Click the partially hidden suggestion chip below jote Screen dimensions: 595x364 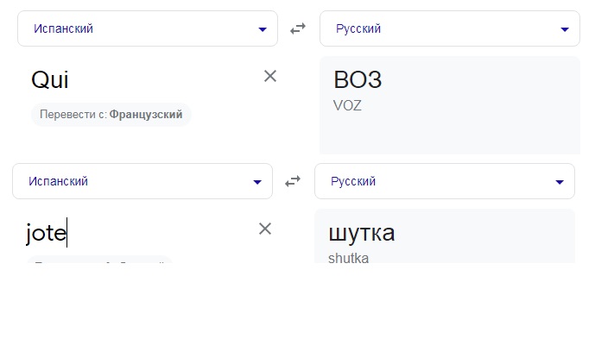tap(99, 260)
